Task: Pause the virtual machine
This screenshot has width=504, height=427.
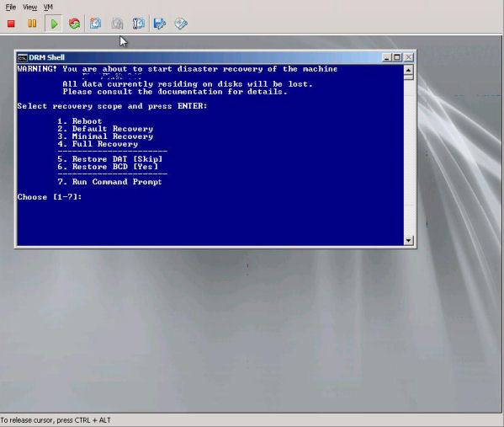Action: tap(32, 24)
